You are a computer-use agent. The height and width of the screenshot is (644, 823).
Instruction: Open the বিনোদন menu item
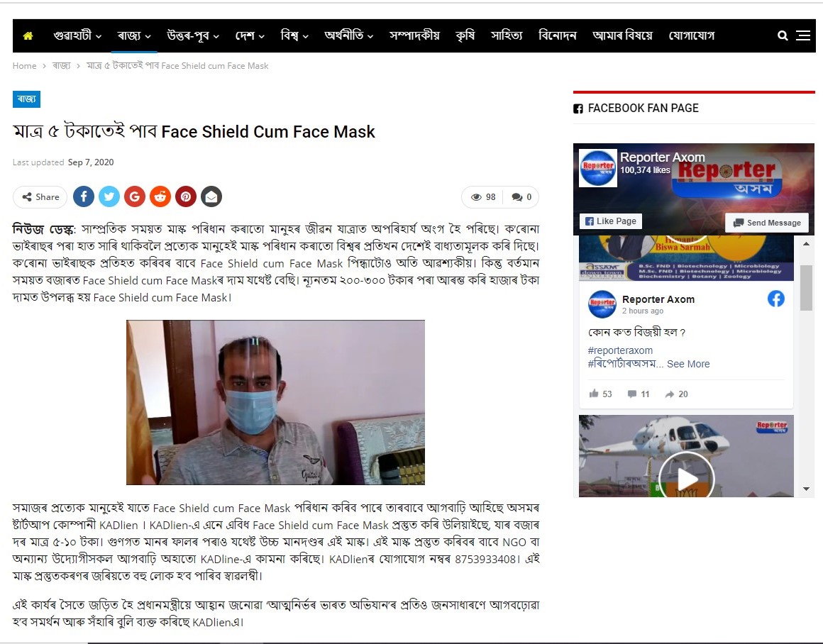coord(558,35)
